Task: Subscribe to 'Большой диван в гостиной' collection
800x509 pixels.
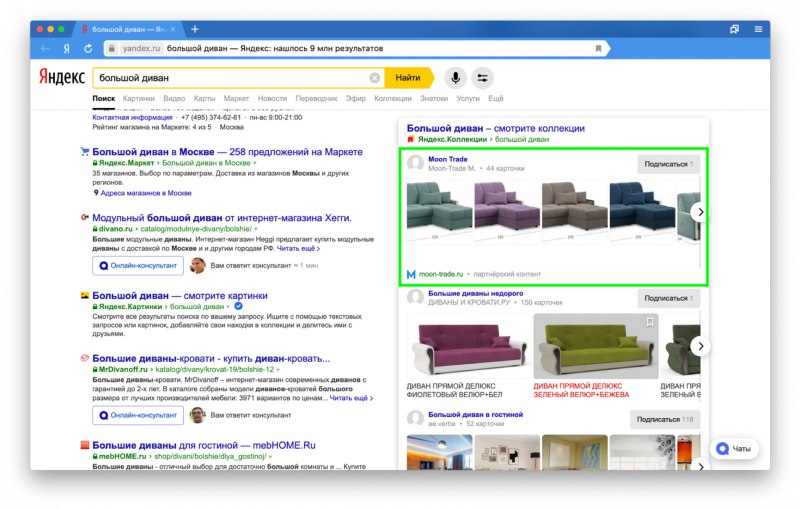Action: pos(665,419)
